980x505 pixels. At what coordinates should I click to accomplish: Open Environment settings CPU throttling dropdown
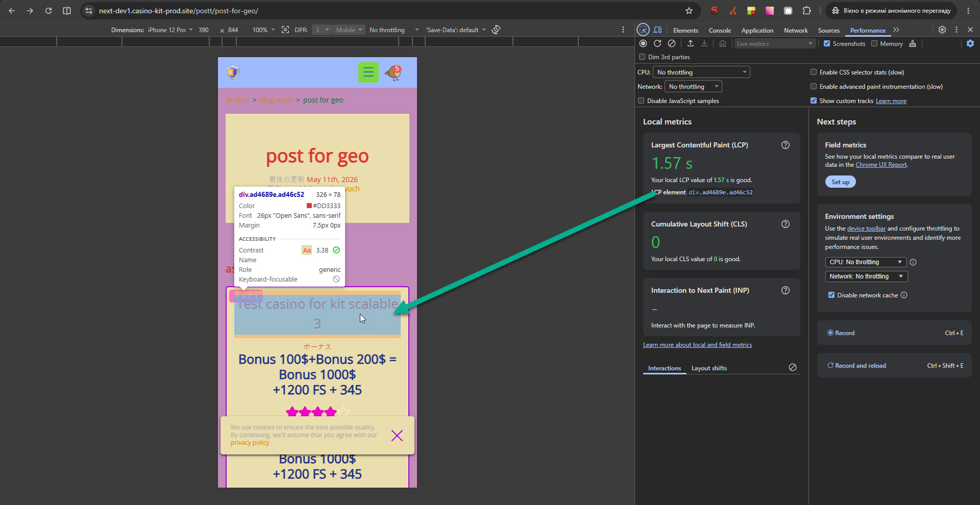click(x=866, y=262)
